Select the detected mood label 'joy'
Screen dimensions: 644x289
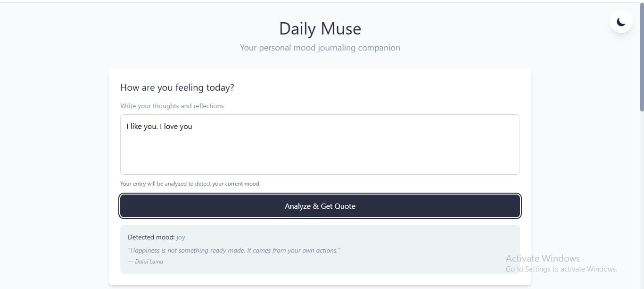(181, 237)
